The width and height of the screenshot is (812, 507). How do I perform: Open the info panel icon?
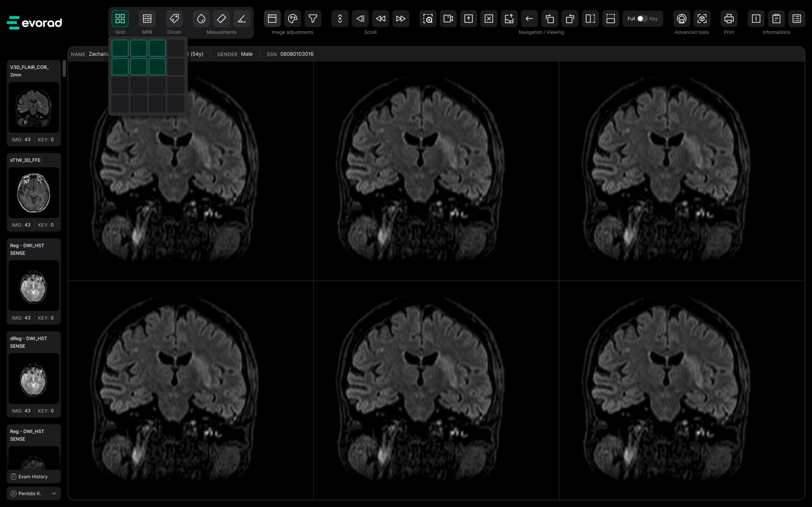click(756, 19)
